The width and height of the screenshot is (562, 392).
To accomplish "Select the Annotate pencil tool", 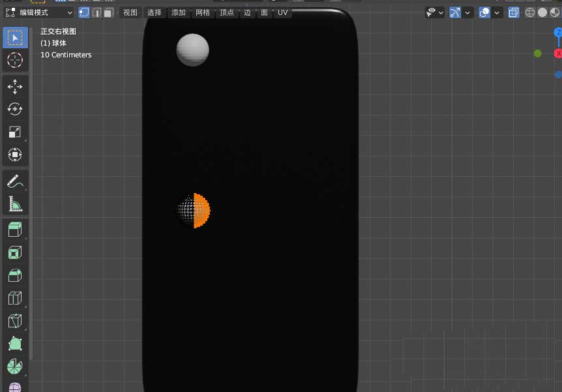I will coord(15,181).
